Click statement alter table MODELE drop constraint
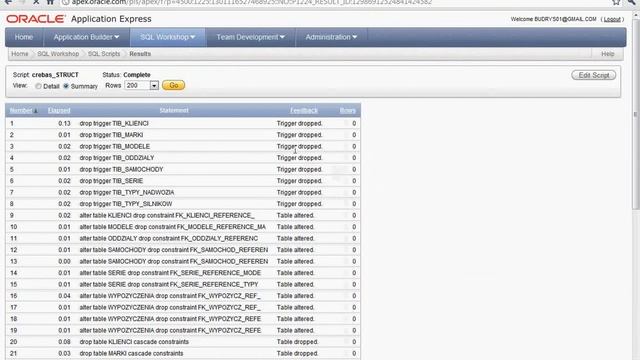Viewport: 640px width, 360px height. pos(172,227)
